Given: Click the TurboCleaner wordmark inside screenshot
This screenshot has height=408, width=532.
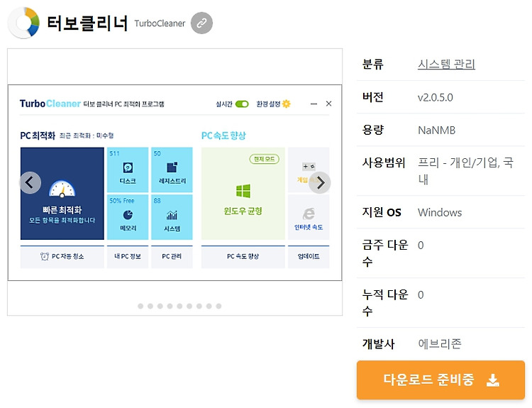Looking at the screenshot, I should click(x=50, y=104).
